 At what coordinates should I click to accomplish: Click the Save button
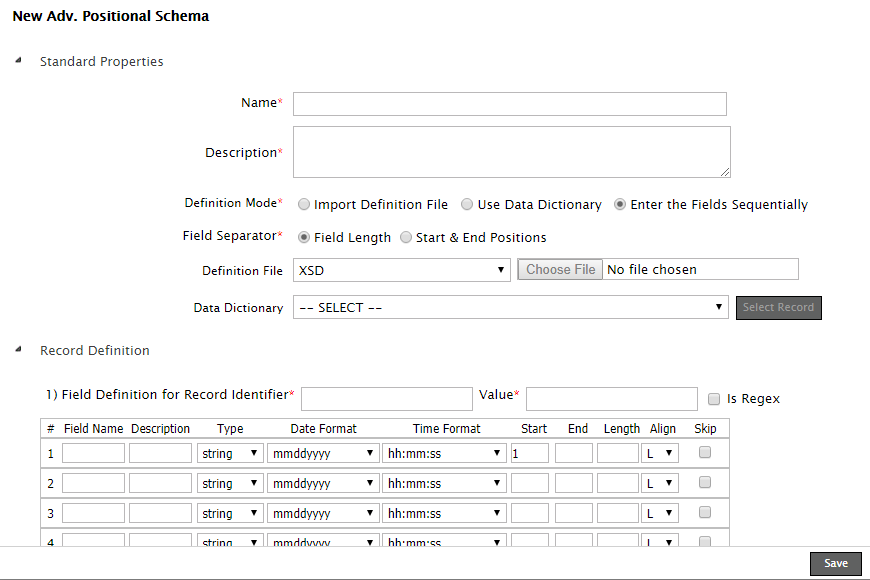835,563
